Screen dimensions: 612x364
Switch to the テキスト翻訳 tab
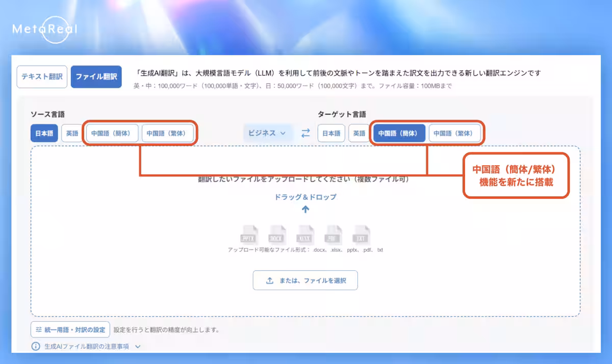coord(42,77)
